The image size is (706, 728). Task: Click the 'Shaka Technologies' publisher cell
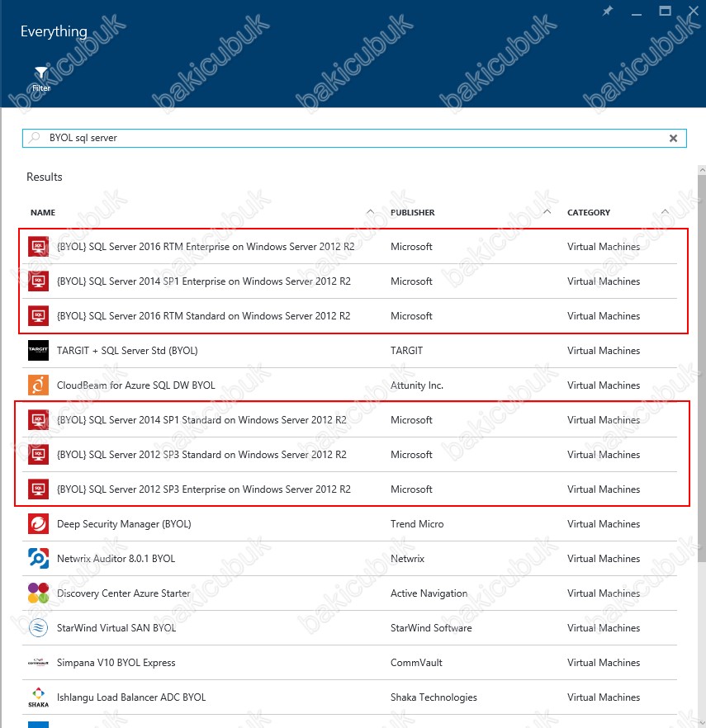(x=434, y=697)
